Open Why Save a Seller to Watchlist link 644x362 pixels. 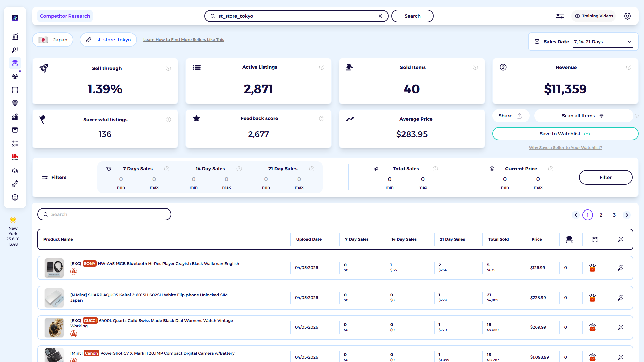pyautogui.click(x=565, y=148)
